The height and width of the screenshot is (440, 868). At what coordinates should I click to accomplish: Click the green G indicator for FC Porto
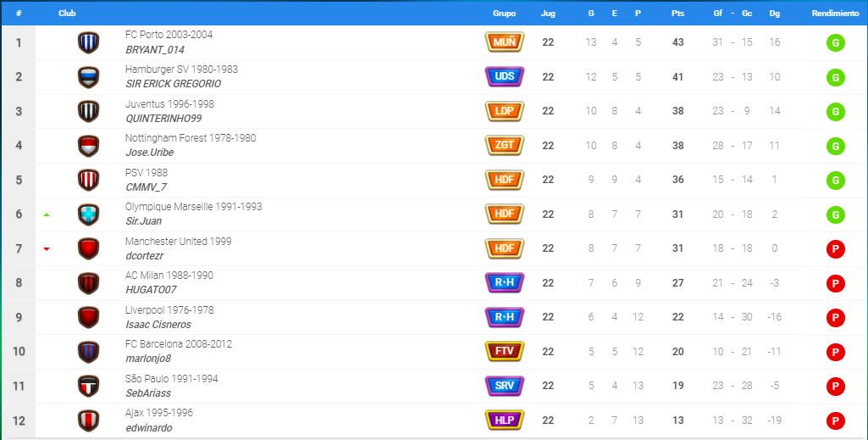tap(835, 42)
